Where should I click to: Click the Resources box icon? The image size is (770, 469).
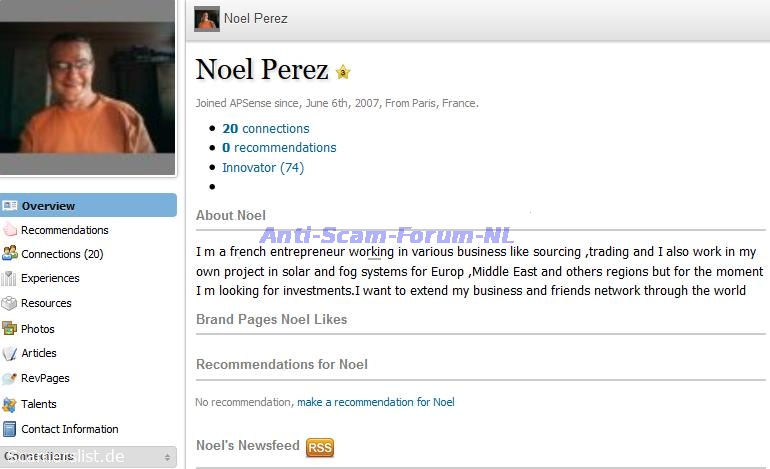10,303
